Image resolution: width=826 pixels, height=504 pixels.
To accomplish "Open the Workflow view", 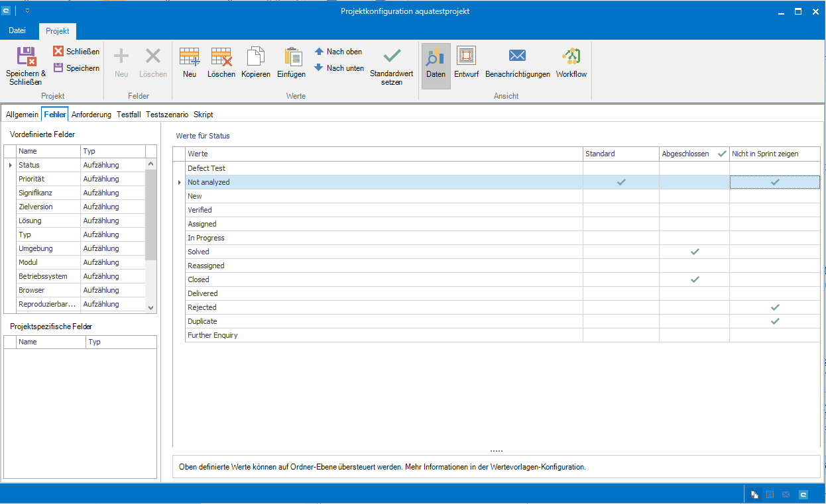I will click(x=571, y=58).
